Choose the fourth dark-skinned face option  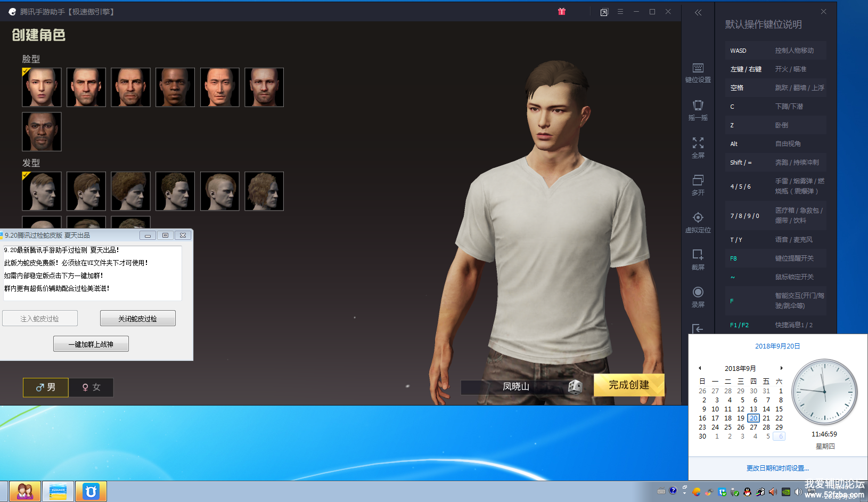(175, 87)
